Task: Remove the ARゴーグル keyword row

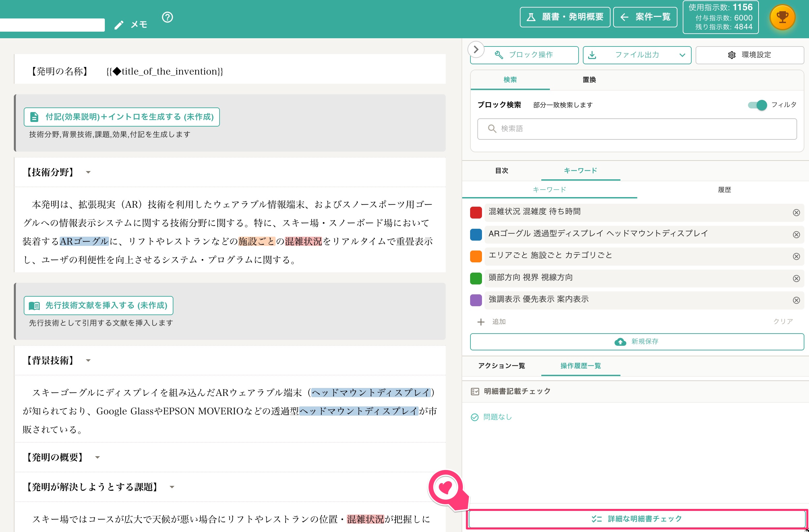Action: (x=796, y=235)
